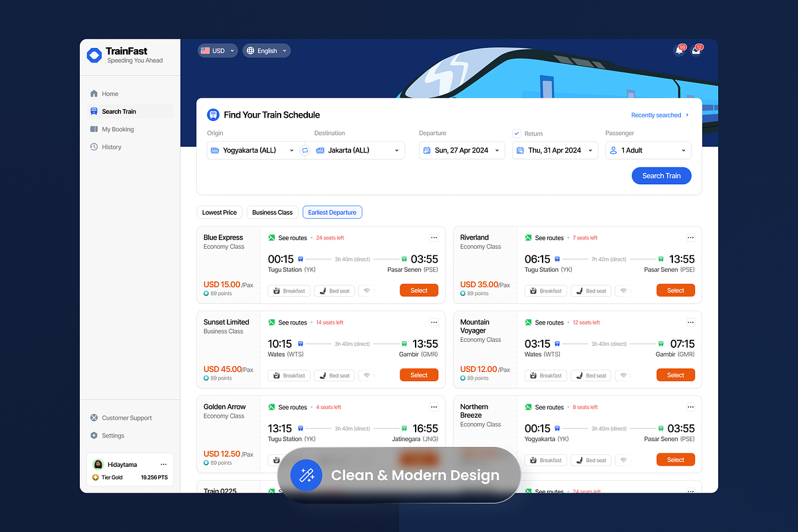
Task: Select the Business Class filter
Action: [273, 212]
